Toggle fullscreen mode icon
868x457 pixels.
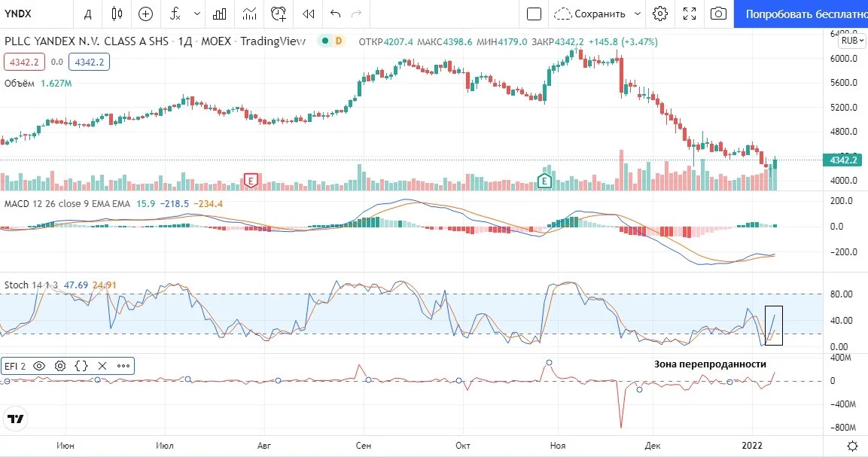[689, 14]
